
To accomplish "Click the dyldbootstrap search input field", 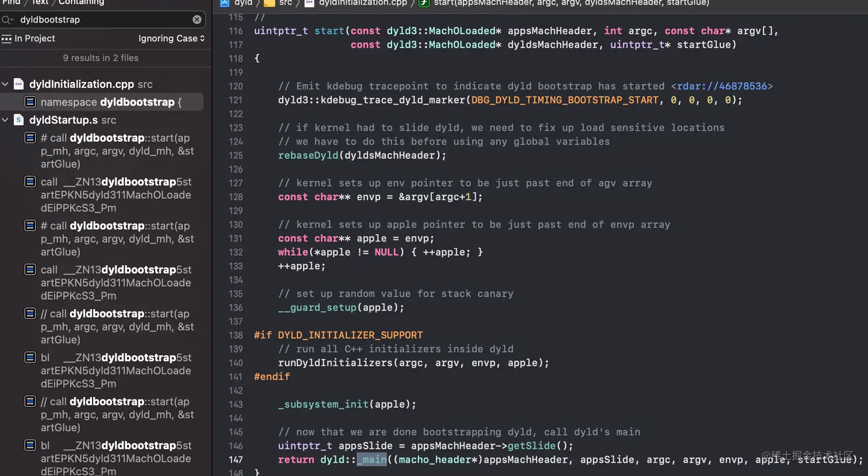I will click(103, 19).
